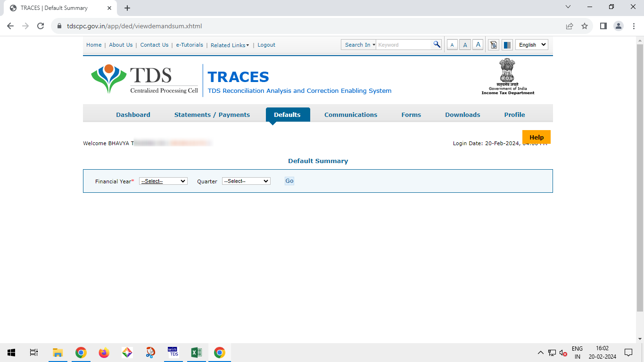Expand the English language selector
Image resolution: width=644 pixels, height=362 pixels.
coord(531,45)
